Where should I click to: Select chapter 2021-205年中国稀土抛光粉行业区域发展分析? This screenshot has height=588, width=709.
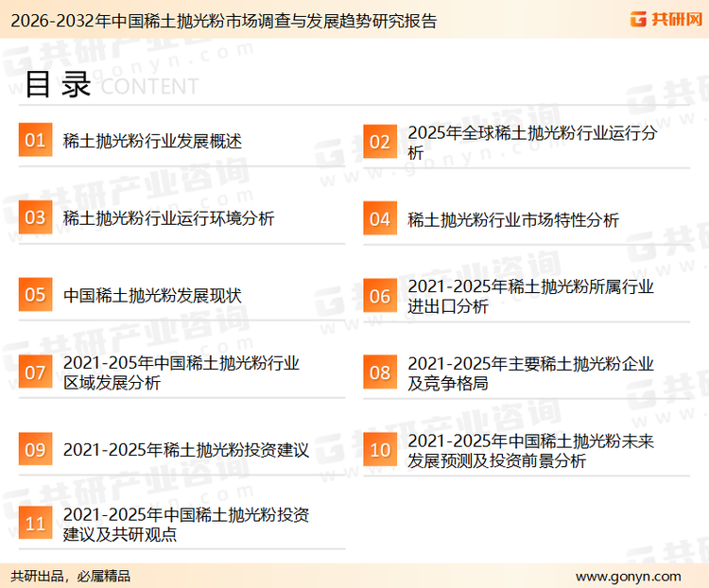[x=182, y=372]
